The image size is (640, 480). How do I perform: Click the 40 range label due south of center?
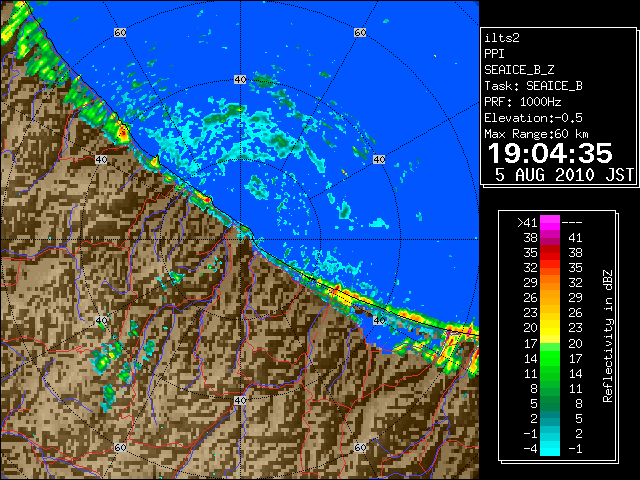click(240, 400)
